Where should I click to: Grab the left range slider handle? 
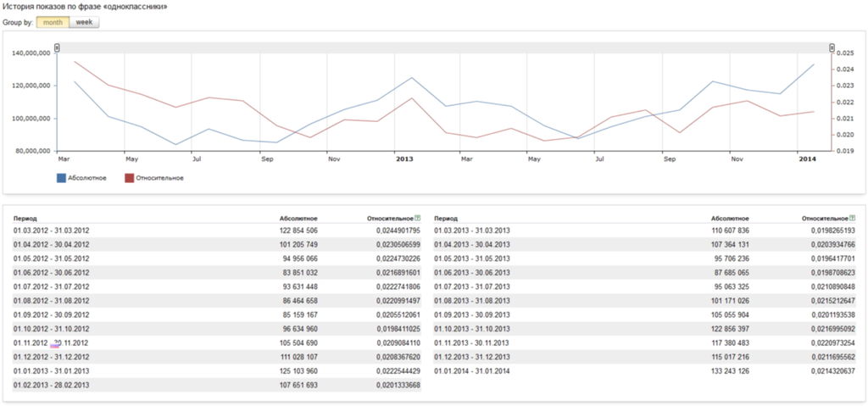[57, 48]
